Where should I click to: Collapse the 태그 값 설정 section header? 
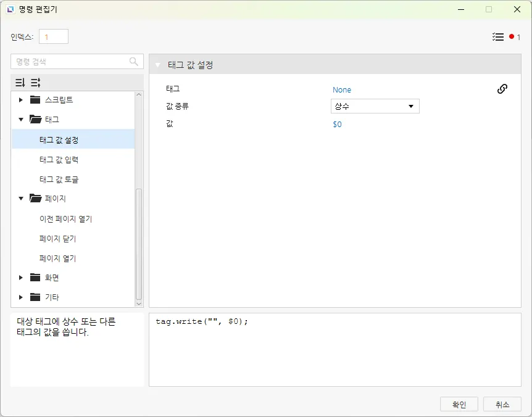pyautogui.click(x=158, y=65)
